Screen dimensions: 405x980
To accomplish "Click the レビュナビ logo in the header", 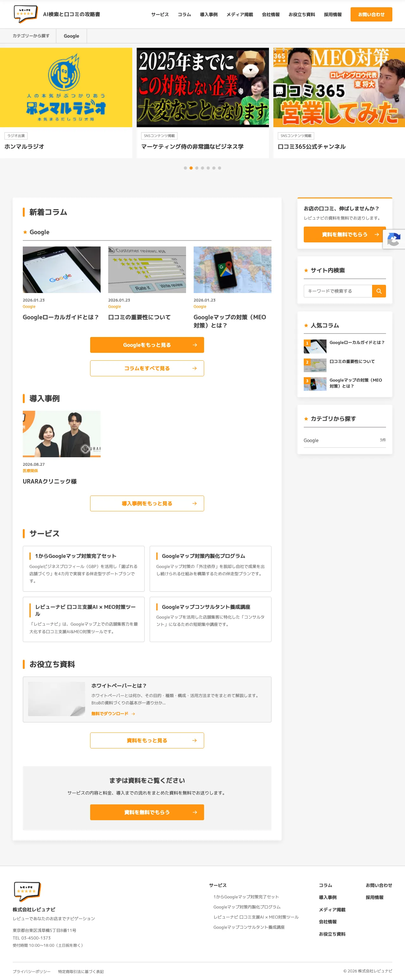I will tap(26, 14).
